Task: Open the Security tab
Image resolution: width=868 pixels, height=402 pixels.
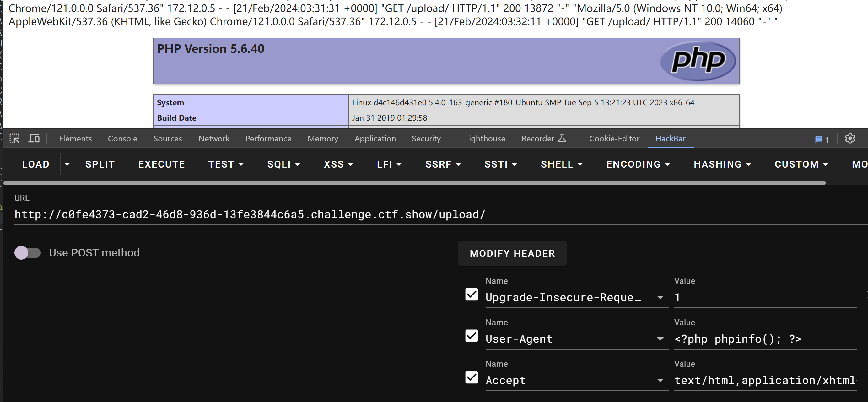Action: [x=426, y=139]
